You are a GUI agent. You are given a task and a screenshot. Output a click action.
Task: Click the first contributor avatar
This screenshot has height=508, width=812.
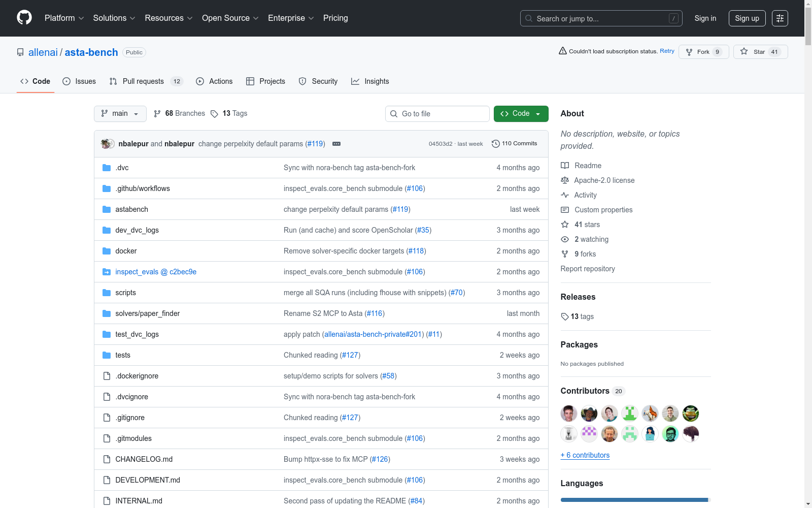(x=569, y=414)
